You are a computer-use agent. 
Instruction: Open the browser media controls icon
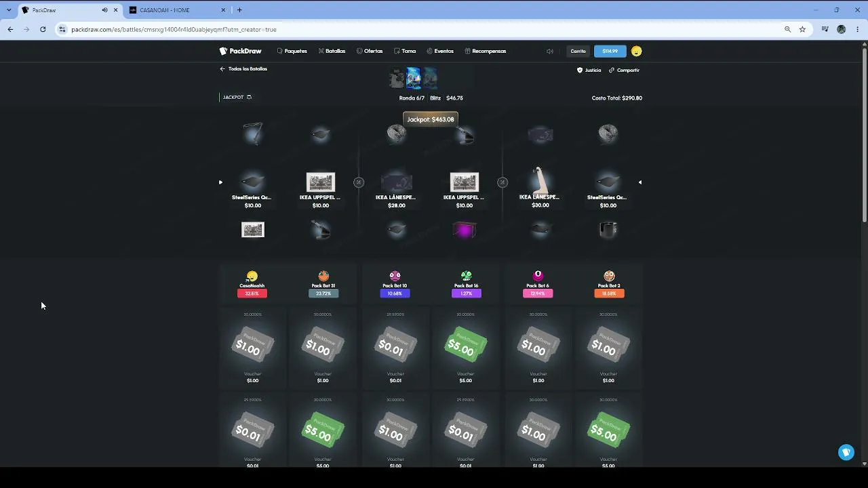coord(825,29)
